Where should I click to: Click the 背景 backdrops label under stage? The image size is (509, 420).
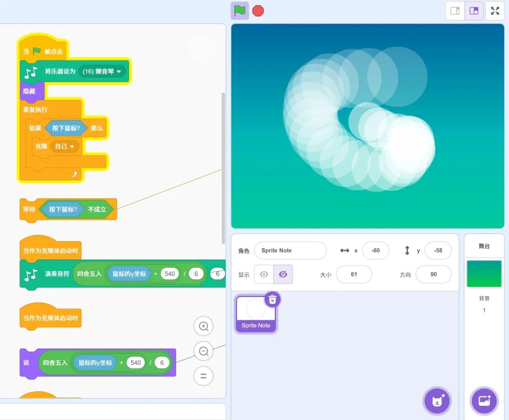[484, 299]
